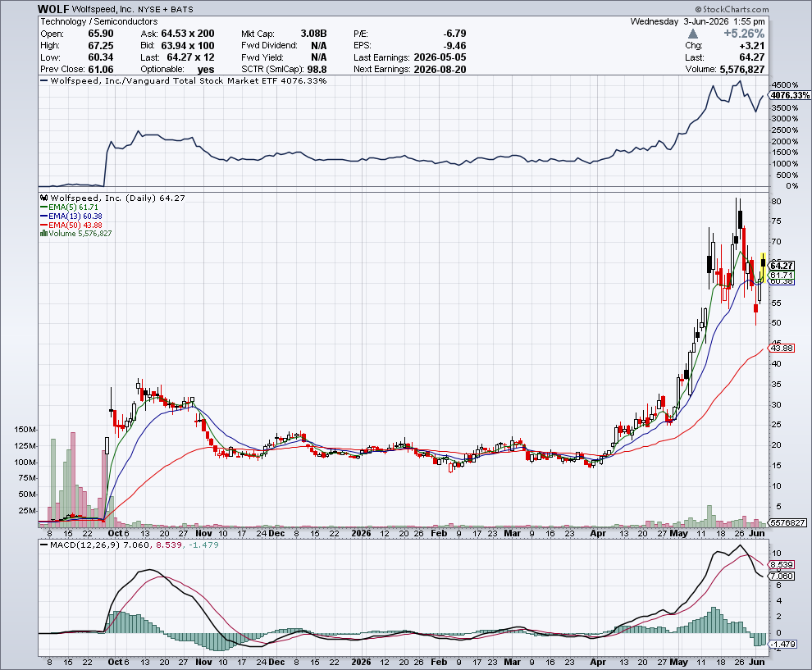Click the Ask quote 64.53 x 200

188,34
